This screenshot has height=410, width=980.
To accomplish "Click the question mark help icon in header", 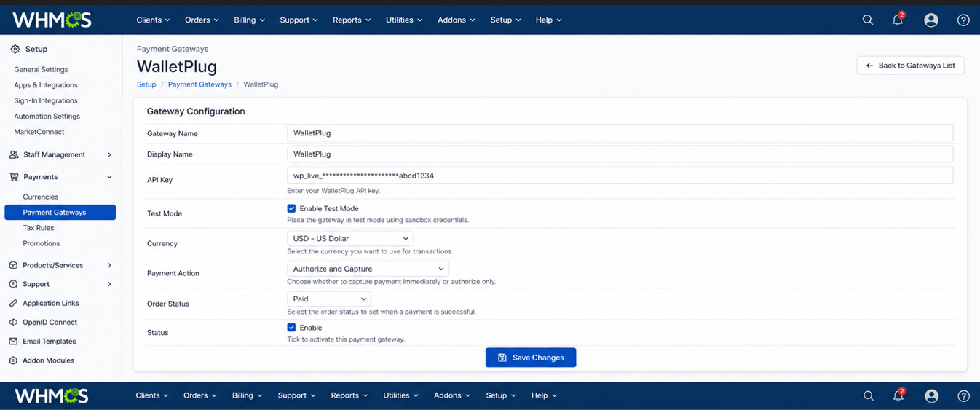I will (963, 20).
